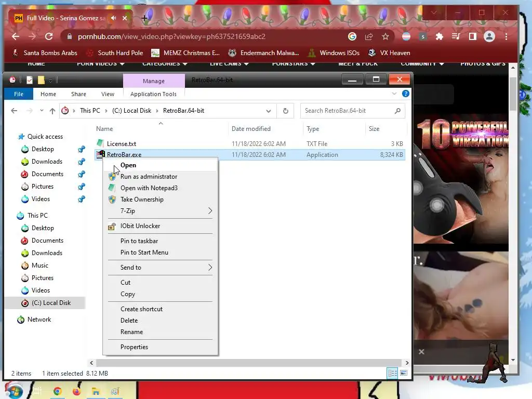Reload the page in Chrome
The image size is (532, 399).
click(49, 36)
